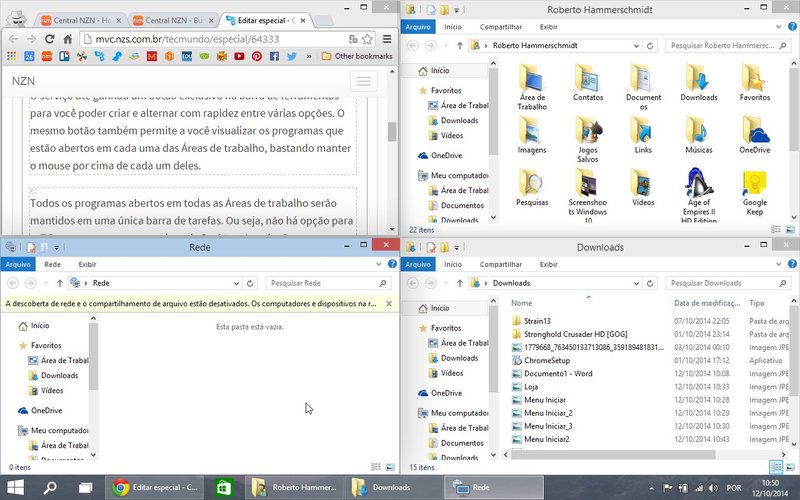Open volume control in system tray

[713, 488]
